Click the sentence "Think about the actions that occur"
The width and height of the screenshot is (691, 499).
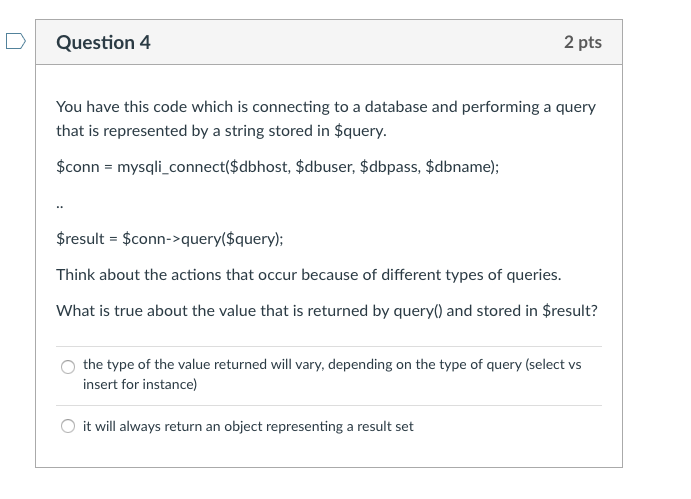[x=308, y=275]
